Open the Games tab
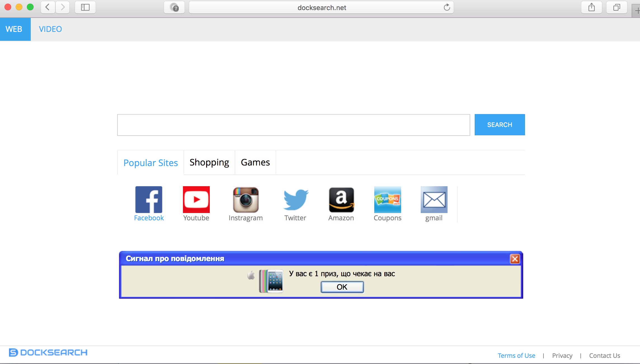The image size is (640, 364). (x=255, y=162)
